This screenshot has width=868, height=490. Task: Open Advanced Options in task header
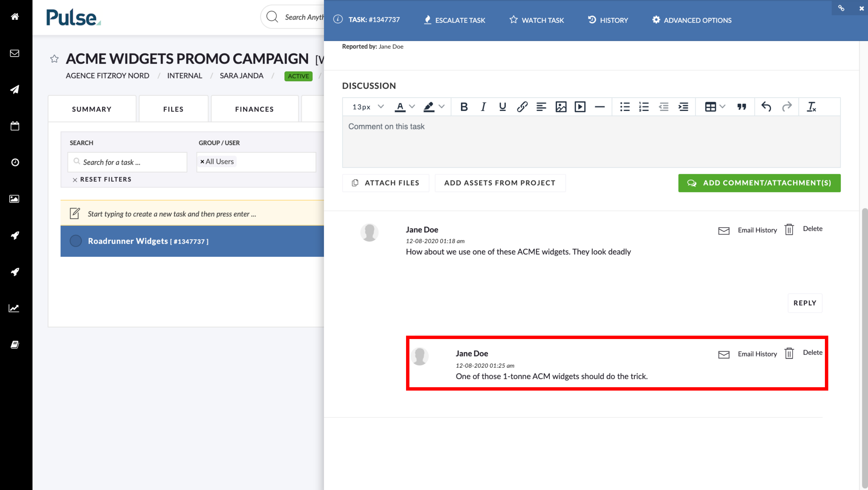point(692,20)
